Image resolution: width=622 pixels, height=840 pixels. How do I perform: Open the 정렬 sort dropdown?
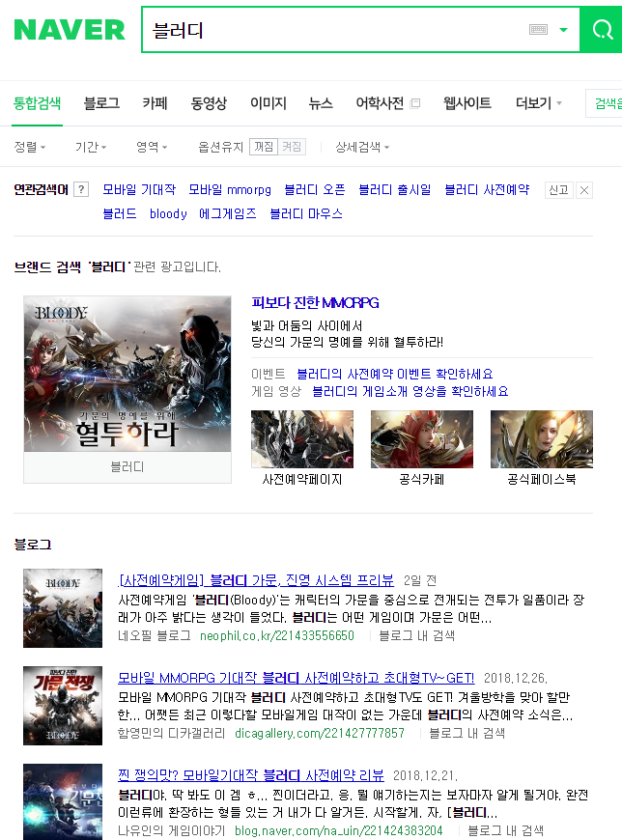30,147
